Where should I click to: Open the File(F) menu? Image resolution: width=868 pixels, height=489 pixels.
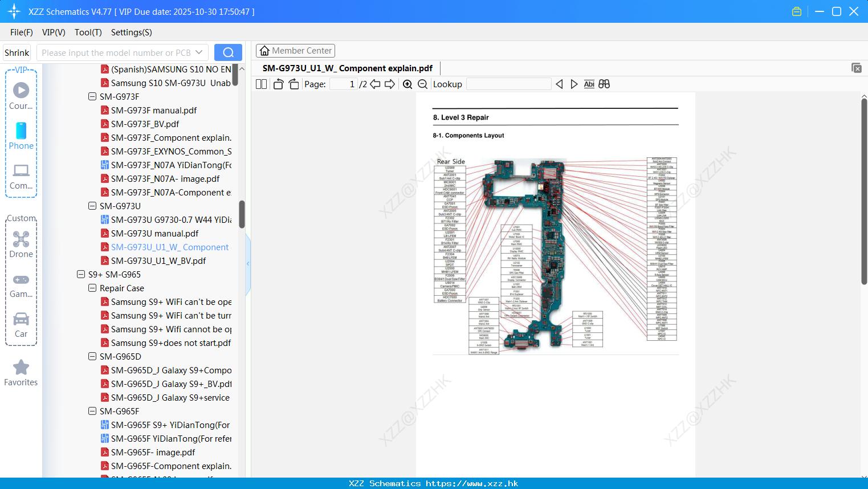[22, 32]
